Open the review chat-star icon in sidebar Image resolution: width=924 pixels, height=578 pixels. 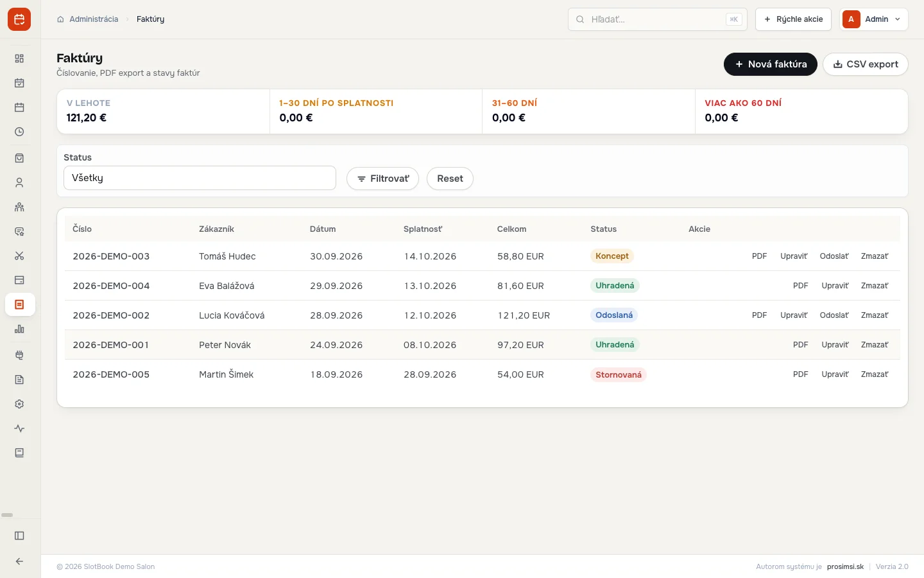click(19, 231)
